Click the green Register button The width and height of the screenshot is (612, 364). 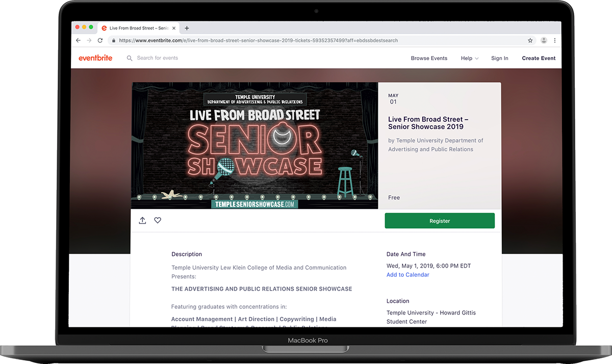pyautogui.click(x=440, y=221)
